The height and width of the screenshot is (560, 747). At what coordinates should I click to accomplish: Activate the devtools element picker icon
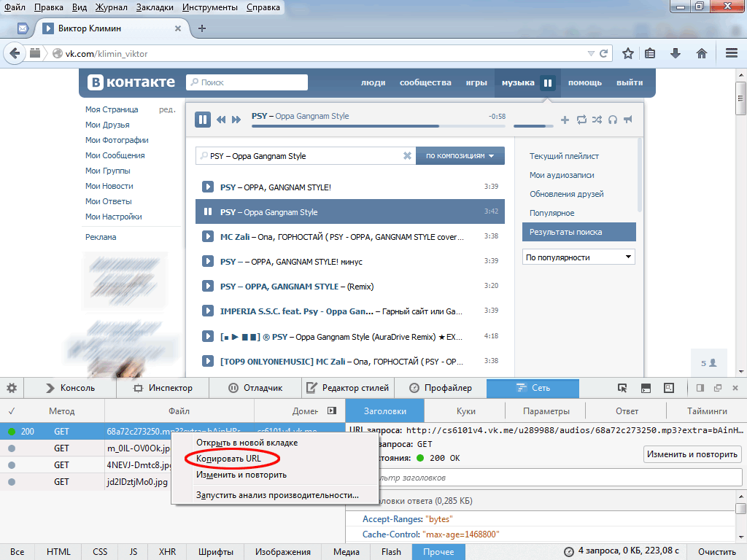pos(622,388)
